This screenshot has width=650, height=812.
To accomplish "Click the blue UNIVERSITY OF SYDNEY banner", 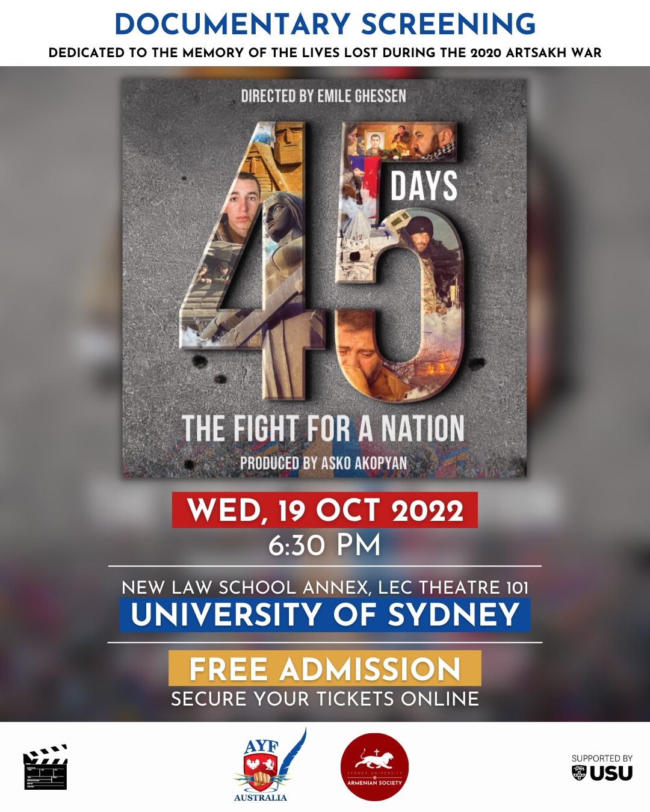I will pyautogui.click(x=325, y=615).
